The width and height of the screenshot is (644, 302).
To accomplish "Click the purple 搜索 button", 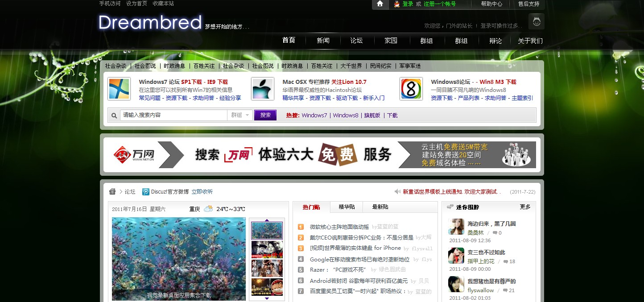I will click(x=265, y=115).
